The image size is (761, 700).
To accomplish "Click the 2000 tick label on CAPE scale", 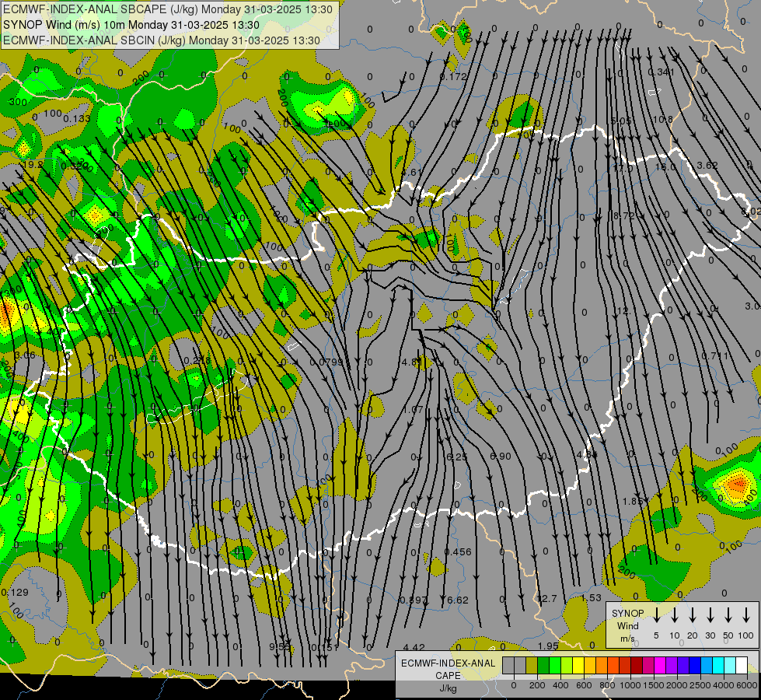I will point(677,685).
